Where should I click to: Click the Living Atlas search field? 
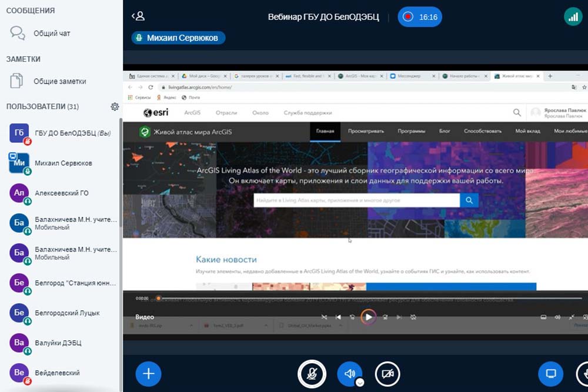pos(356,200)
